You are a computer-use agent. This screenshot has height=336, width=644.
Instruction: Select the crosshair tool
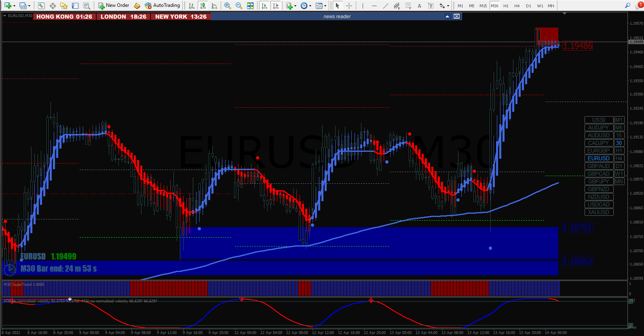click(x=349, y=6)
